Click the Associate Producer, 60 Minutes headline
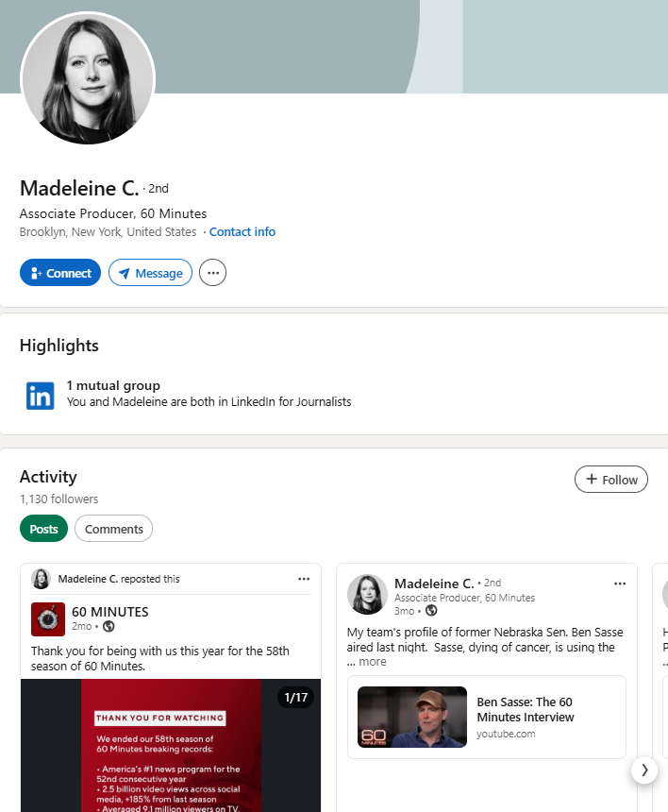The height and width of the screenshot is (812, 668). coord(113,213)
